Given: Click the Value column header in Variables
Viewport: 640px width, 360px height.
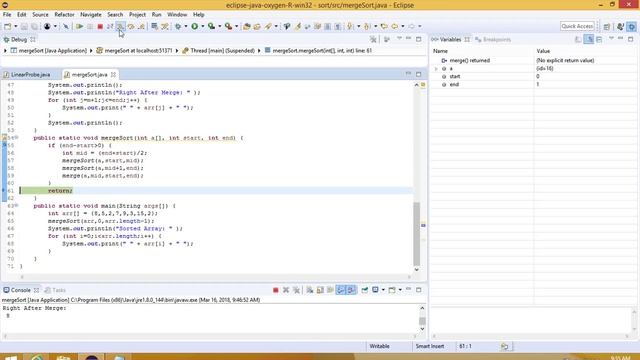Looking at the screenshot, I should (x=585, y=51).
